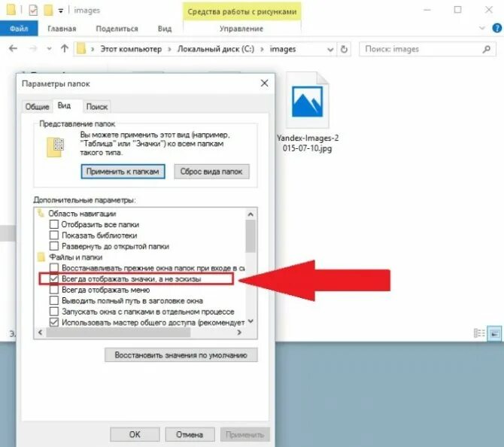Open the Управление ribbon tab
This screenshot has height=447, width=504.
pos(241,29)
